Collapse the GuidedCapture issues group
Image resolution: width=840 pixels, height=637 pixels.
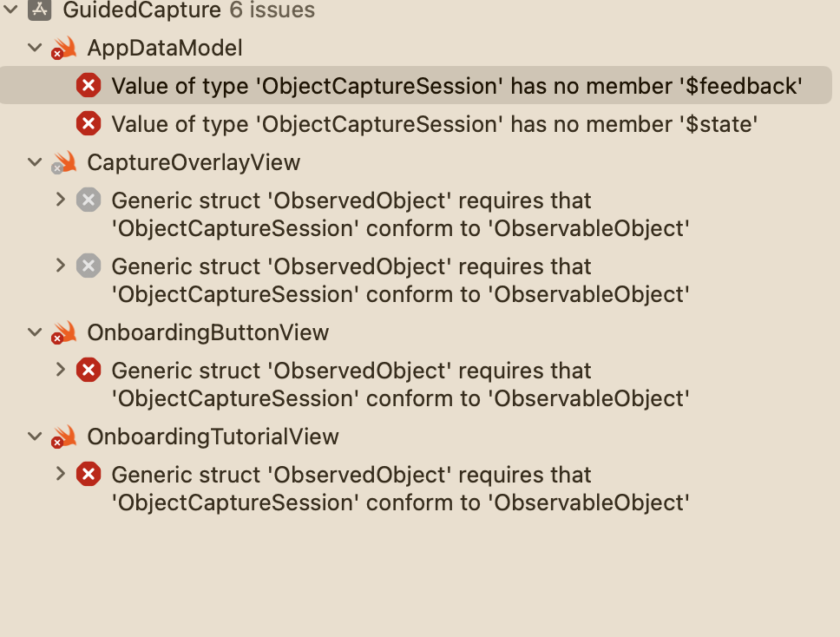[x=10, y=9]
